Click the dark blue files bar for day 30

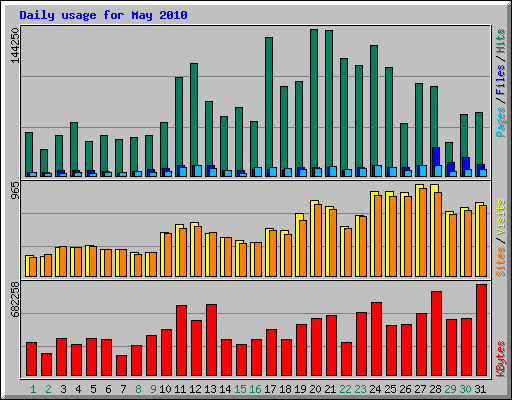[x=466, y=163]
